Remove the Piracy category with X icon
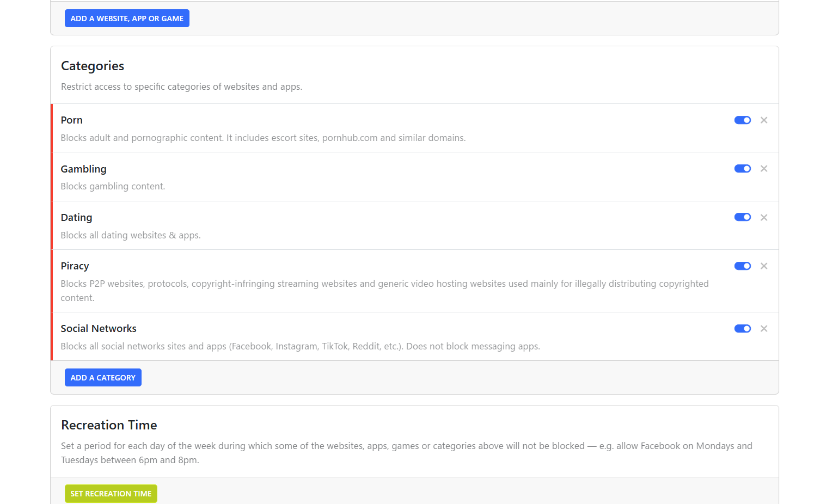The height and width of the screenshot is (504, 839). [764, 266]
